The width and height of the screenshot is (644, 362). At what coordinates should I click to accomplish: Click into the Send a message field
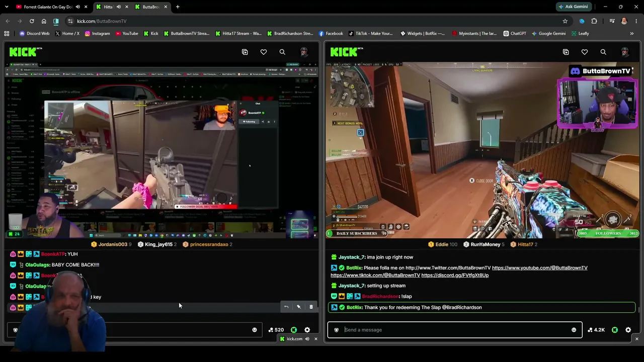[455, 330]
